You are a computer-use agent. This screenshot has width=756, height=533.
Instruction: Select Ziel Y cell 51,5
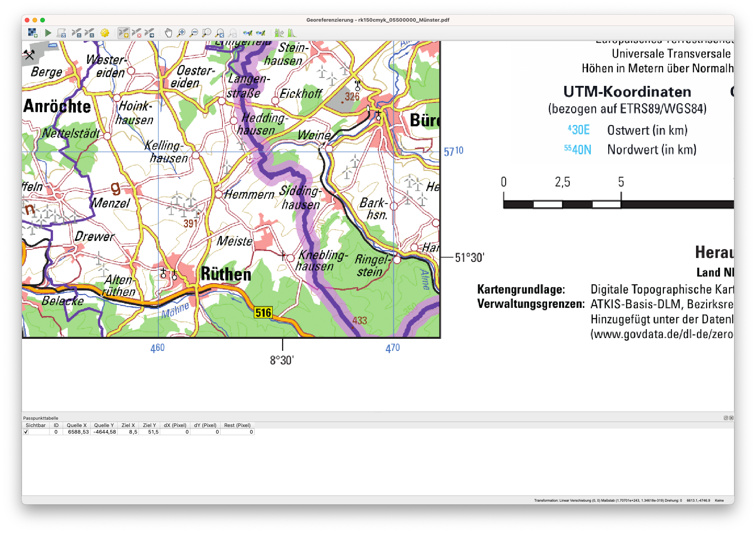[x=149, y=432]
